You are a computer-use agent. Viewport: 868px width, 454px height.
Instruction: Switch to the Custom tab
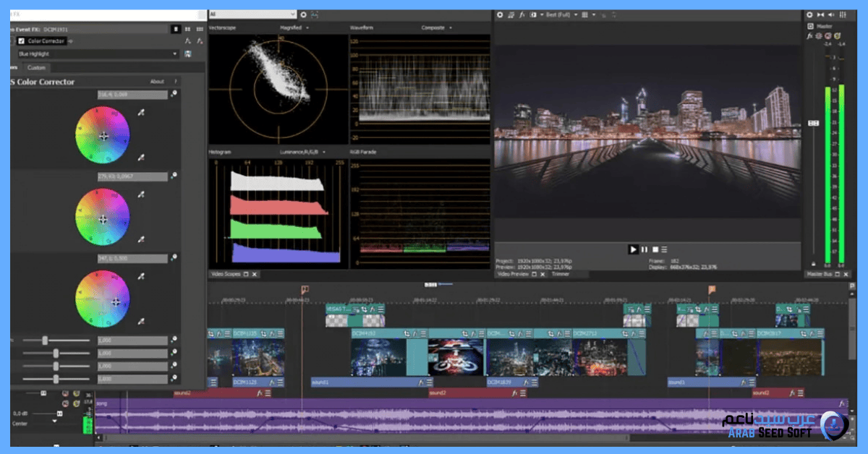(36, 68)
